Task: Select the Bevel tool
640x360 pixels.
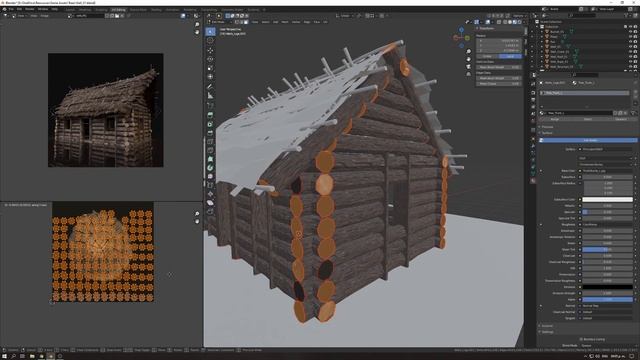Action: click(210, 133)
